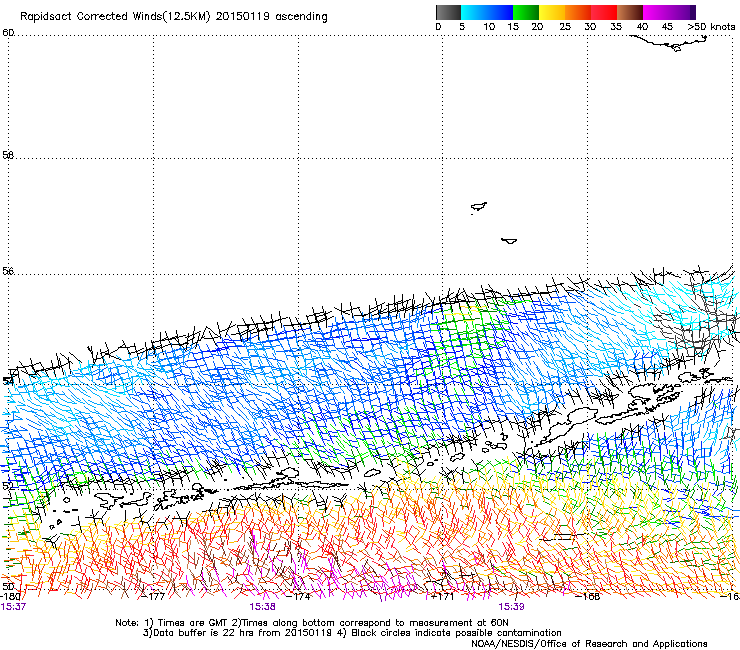Click the gray 0-5 knots legend color
The height and width of the screenshot is (650, 740).
point(448,12)
